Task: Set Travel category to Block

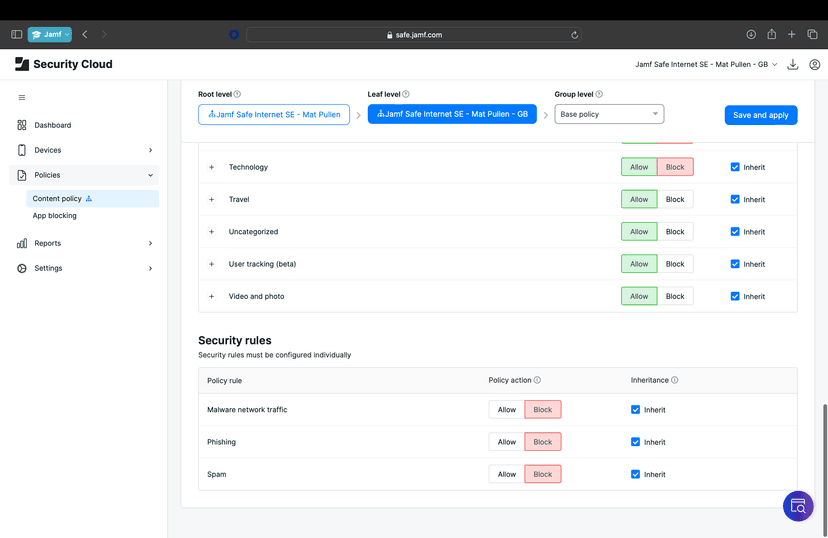Action: pos(675,199)
